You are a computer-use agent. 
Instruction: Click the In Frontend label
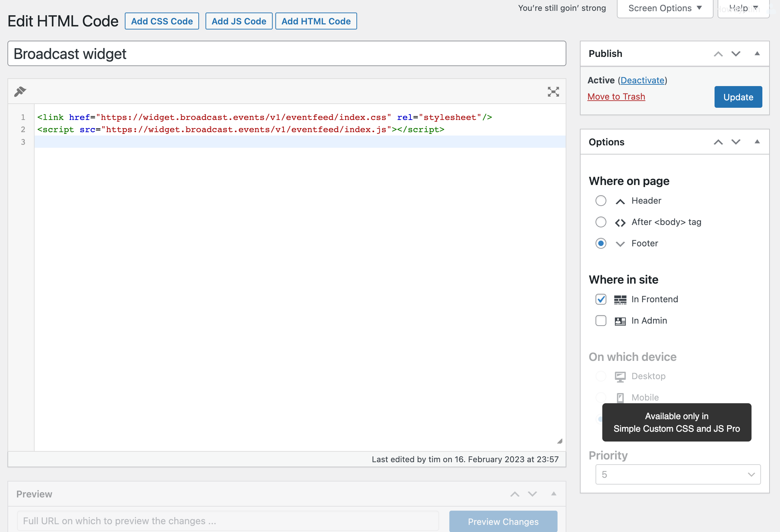pyautogui.click(x=655, y=299)
